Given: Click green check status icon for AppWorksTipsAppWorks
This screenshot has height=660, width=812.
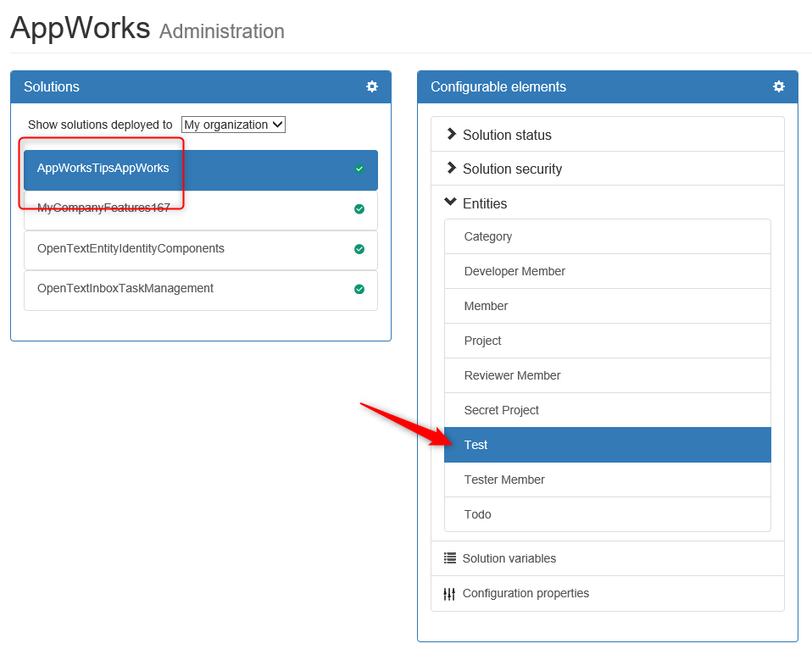Looking at the screenshot, I should (359, 169).
